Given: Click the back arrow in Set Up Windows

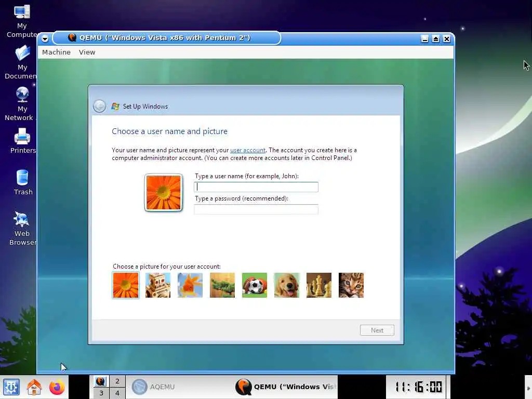Looking at the screenshot, I should [99, 106].
